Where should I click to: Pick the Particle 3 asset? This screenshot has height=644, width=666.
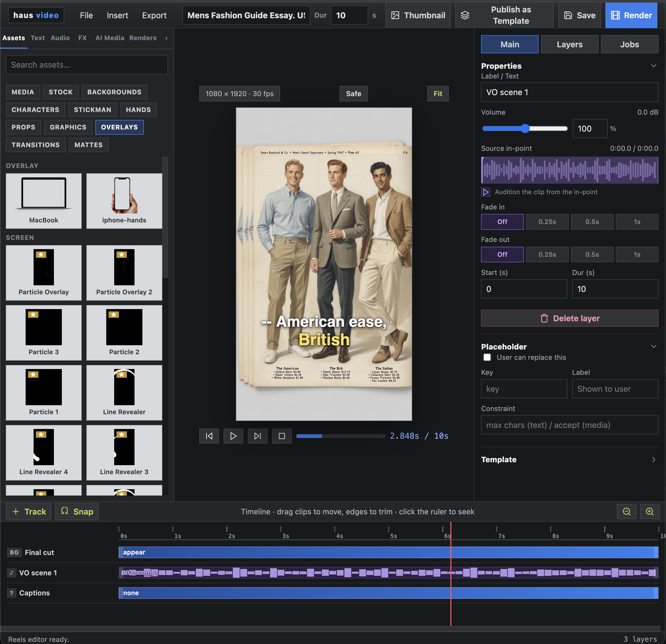[x=44, y=333]
